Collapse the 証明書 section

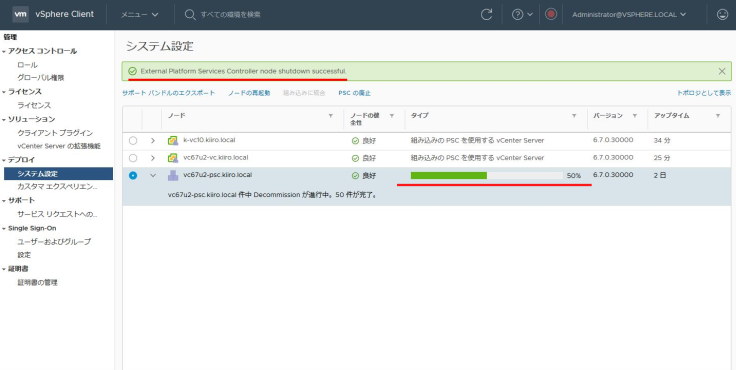4,269
